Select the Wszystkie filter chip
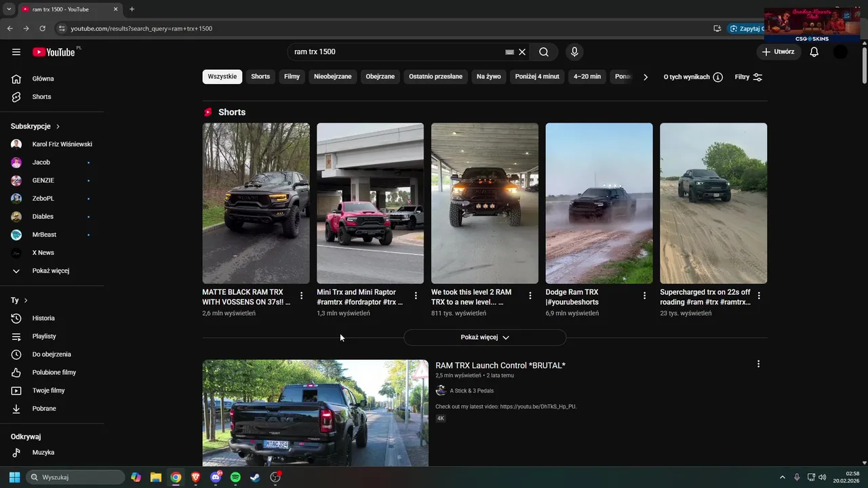The width and height of the screenshot is (868, 488). [x=222, y=77]
